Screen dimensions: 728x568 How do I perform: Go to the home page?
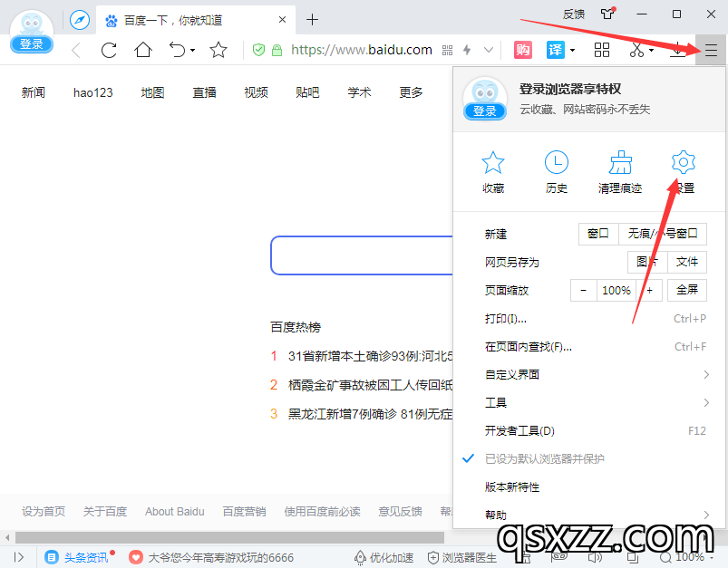(143, 50)
